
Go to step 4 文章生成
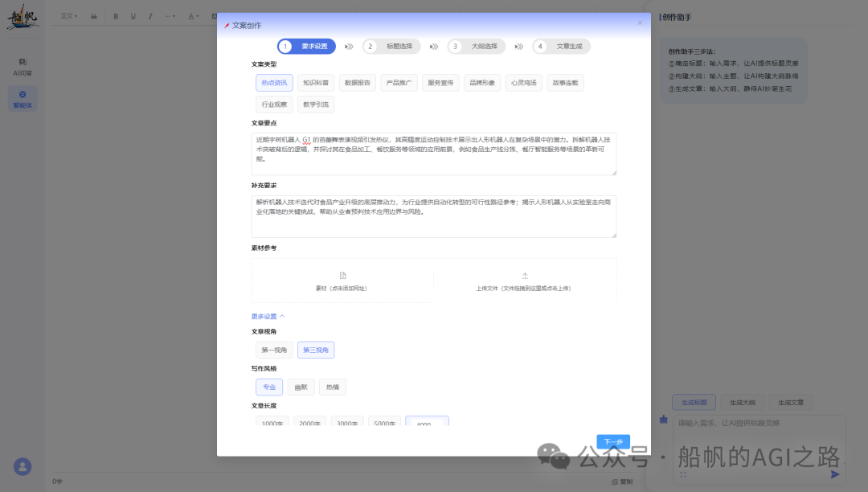pos(561,47)
